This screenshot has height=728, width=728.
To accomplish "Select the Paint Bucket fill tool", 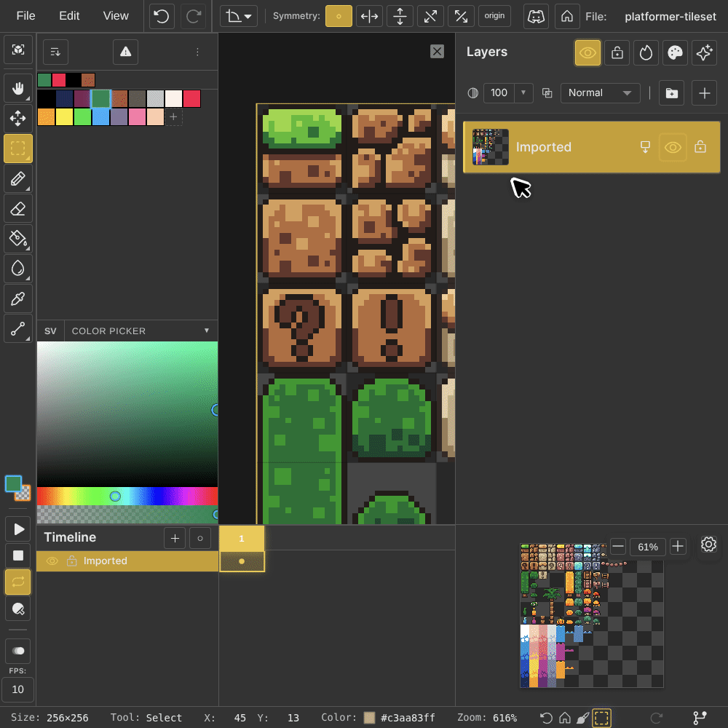I will (18, 239).
